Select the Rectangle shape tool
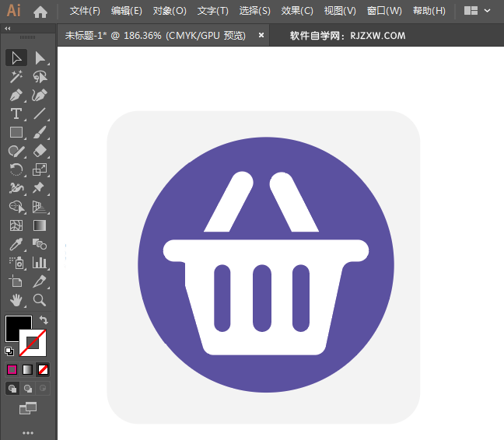Viewport: 504px width, 440px height. pyautogui.click(x=16, y=132)
